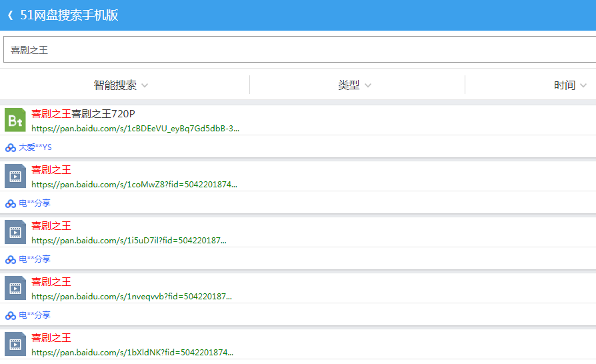Viewport: 596px width, 364px height.
Task: Click video icon of the 1i5uD7il result
Action: pyautogui.click(x=15, y=232)
